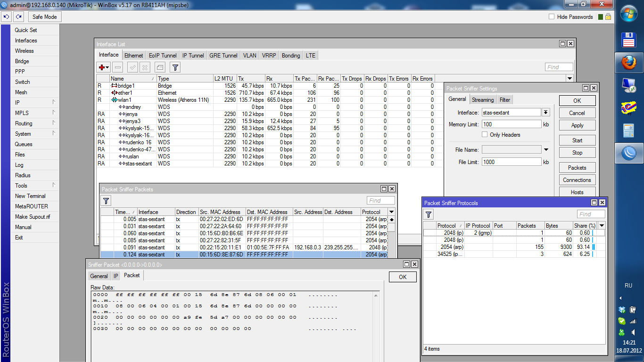Switch to the Ethernet tab
The image size is (644, 362).
133,56
